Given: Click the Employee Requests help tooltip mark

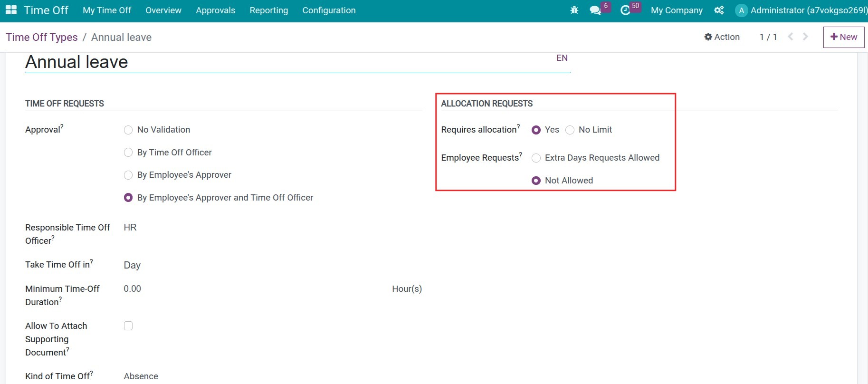Looking at the screenshot, I should coord(521,154).
